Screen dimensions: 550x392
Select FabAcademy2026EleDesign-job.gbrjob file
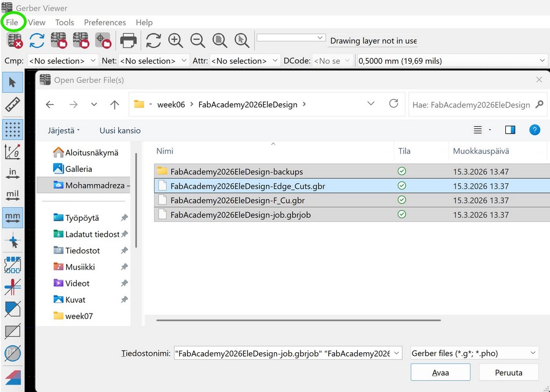pyautogui.click(x=352, y=215)
